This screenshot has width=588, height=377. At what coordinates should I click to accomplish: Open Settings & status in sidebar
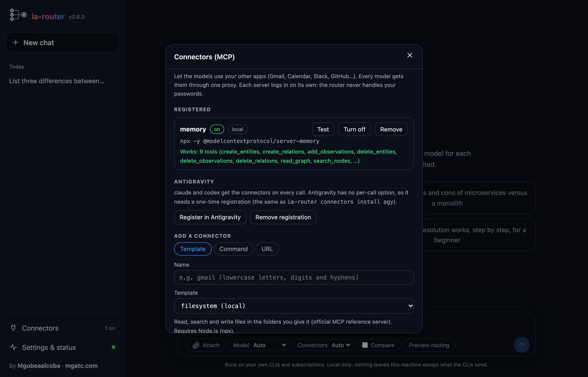(x=62, y=347)
